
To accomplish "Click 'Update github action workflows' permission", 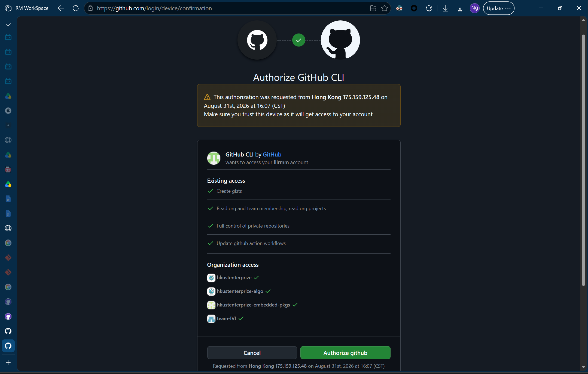I will coord(251,243).
